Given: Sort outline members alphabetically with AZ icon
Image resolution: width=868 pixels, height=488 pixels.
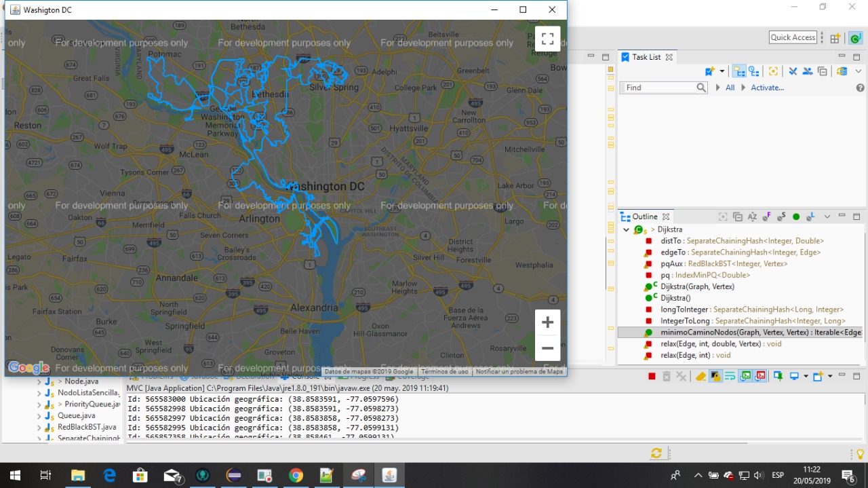Looking at the screenshot, I should pos(752,217).
